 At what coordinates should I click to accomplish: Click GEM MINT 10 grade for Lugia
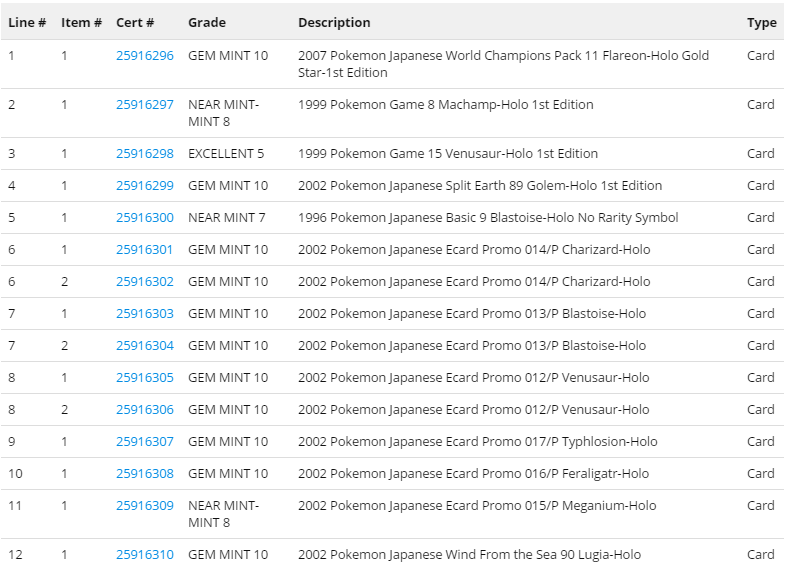228,555
